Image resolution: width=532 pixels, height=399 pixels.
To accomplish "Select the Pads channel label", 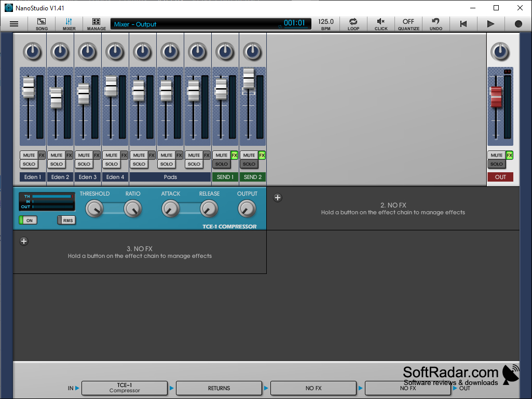I will 170,177.
